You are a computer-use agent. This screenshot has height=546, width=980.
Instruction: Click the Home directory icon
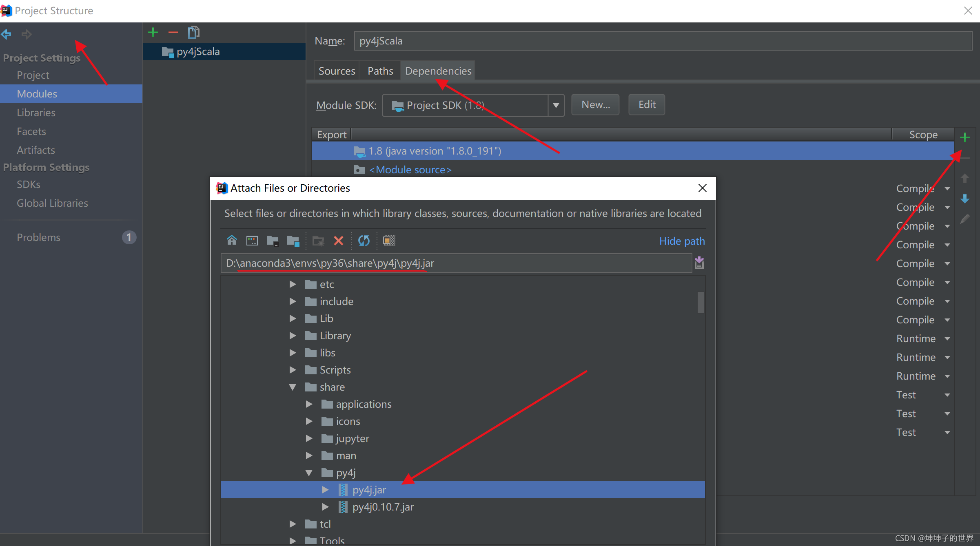(231, 241)
